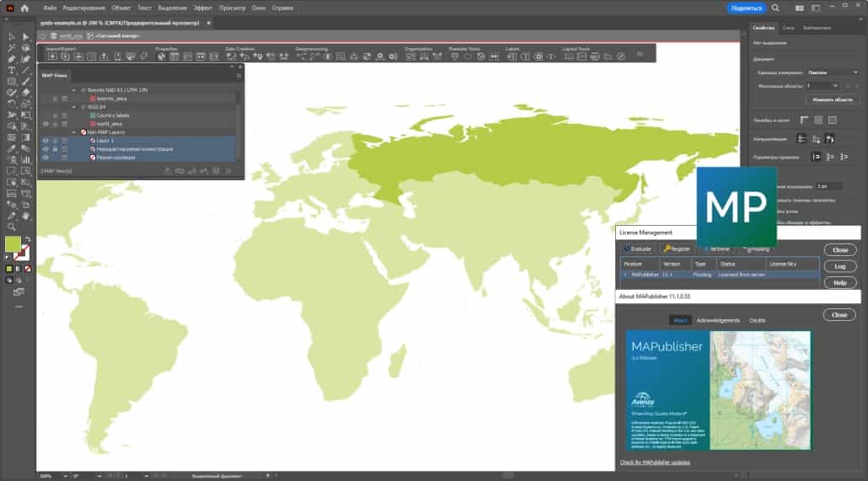Toggle lock on Country labels layer

pyautogui.click(x=55, y=115)
